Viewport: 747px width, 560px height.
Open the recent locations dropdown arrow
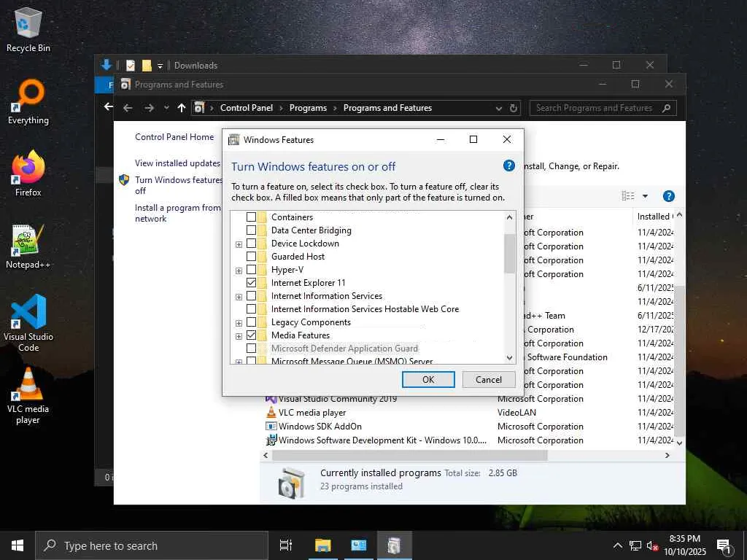(166, 108)
